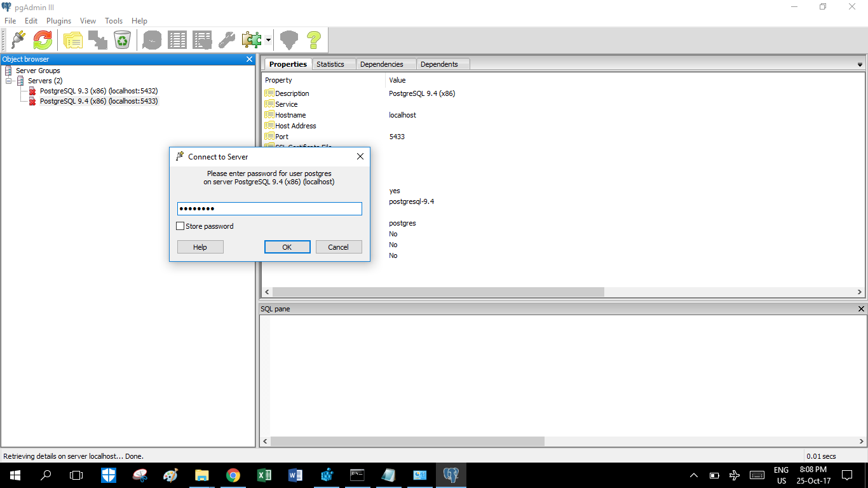868x488 pixels.
Task: Open the View menu
Action: click(88, 21)
